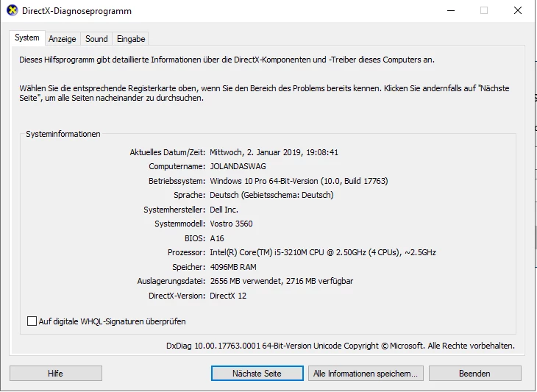Image resolution: width=537 pixels, height=392 pixels.
Task: Click the DirectX diagnostic title bar icon
Action: pos(13,10)
